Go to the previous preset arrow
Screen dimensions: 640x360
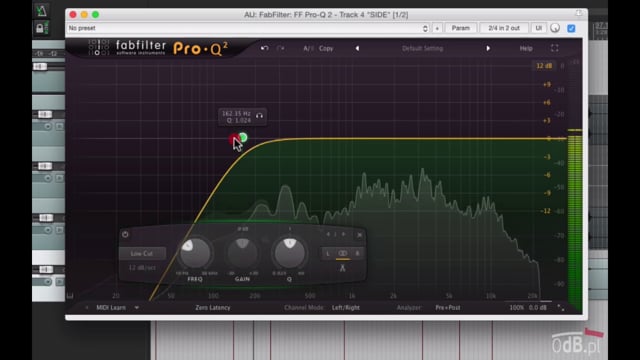tap(357, 48)
